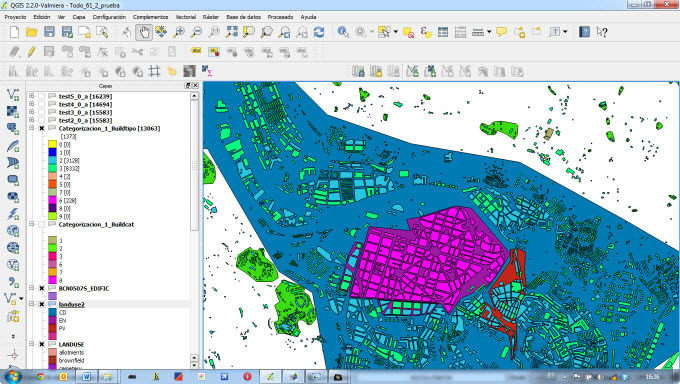This screenshot has height=384, width=680.
Task: Click the Zoom In magnifier tool
Action: point(179,32)
